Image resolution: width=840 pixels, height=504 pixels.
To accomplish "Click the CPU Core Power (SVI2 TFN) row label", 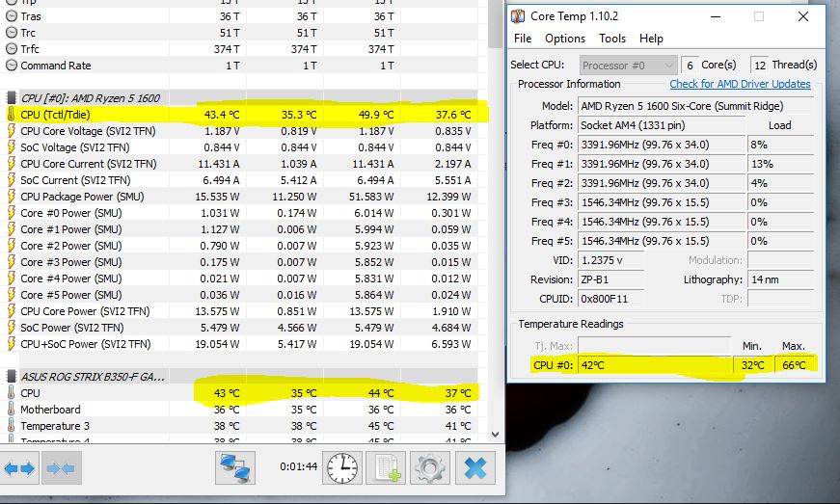I will [x=85, y=311].
